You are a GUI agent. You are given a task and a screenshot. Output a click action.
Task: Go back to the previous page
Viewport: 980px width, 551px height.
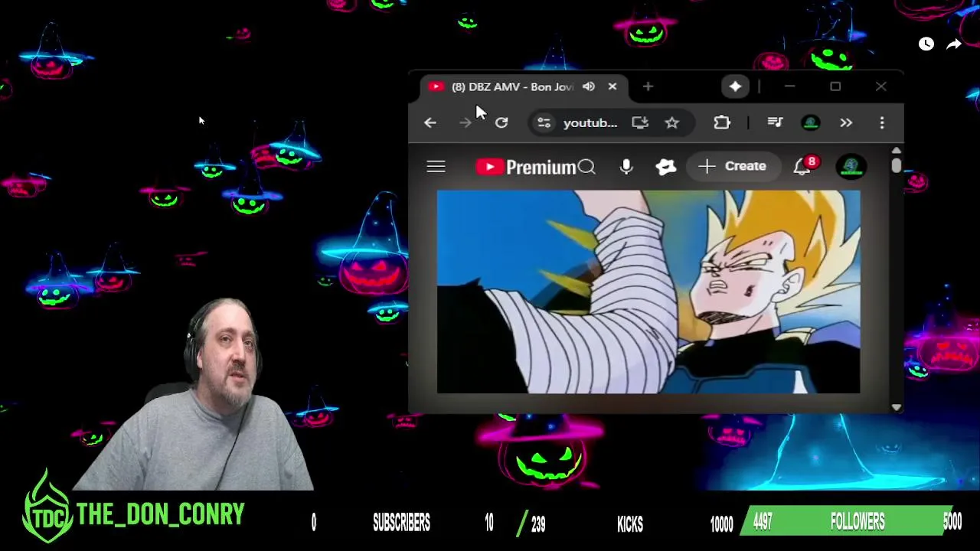(x=430, y=122)
